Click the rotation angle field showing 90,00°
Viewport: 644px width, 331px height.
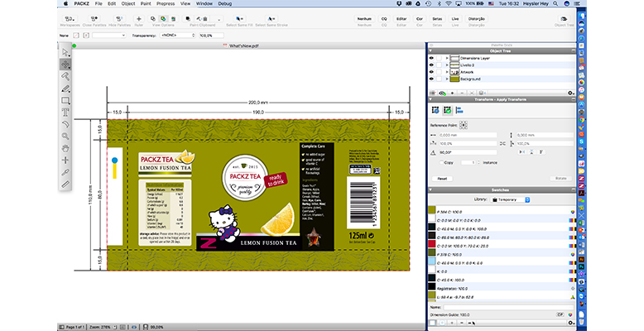468,152
